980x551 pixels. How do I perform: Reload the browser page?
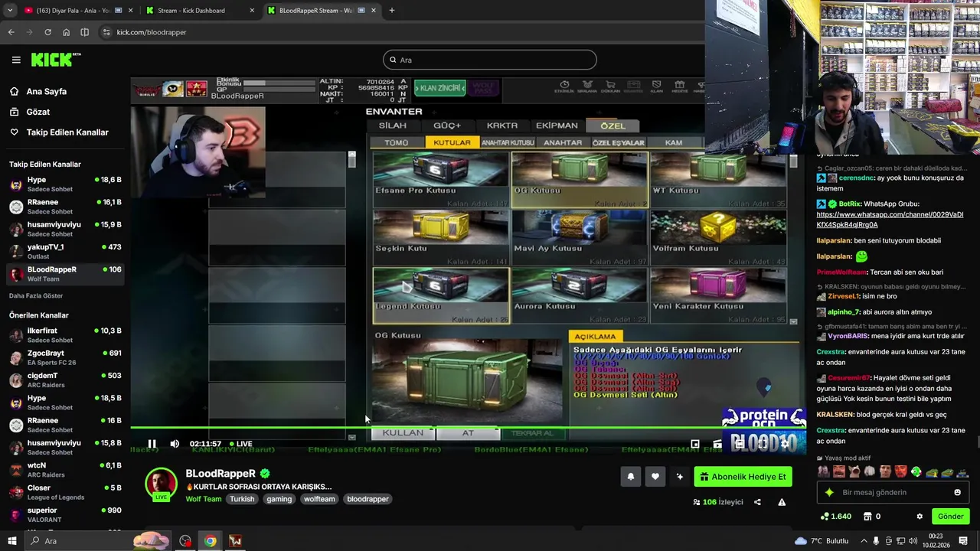(47, 32)
